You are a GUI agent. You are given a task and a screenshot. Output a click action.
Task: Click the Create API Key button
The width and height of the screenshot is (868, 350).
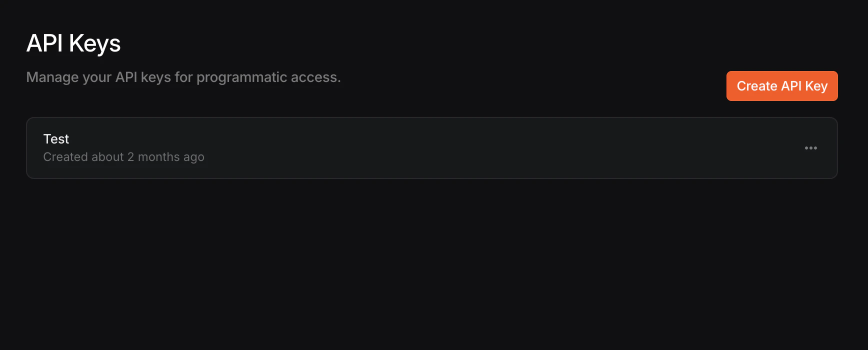tap(781, 86)
